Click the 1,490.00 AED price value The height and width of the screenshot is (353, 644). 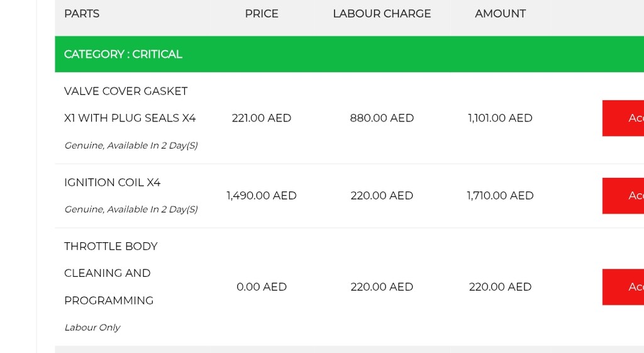(262, 196)
